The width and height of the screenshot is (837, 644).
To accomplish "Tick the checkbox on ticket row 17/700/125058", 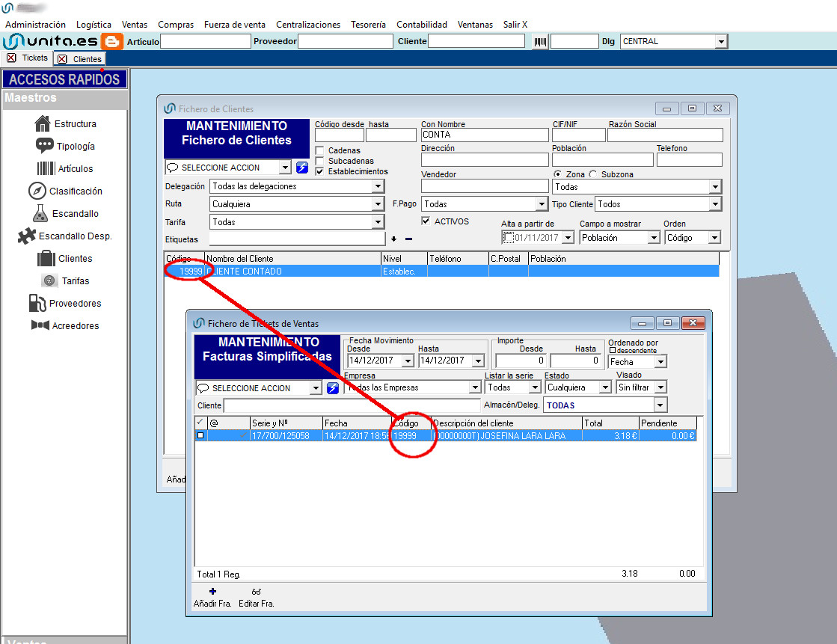I will 200,435.
